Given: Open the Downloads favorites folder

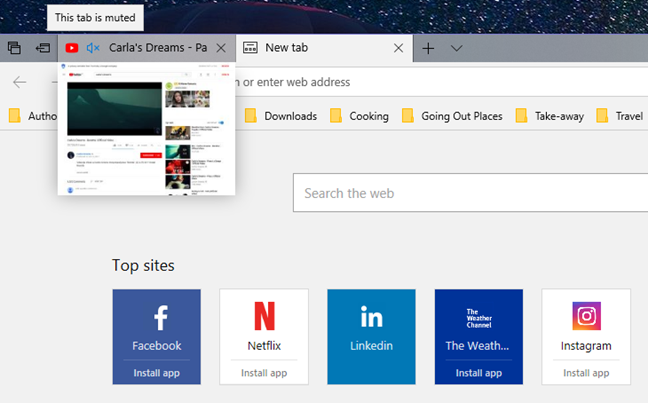Looking at the screenshot, I should [281, 116].
